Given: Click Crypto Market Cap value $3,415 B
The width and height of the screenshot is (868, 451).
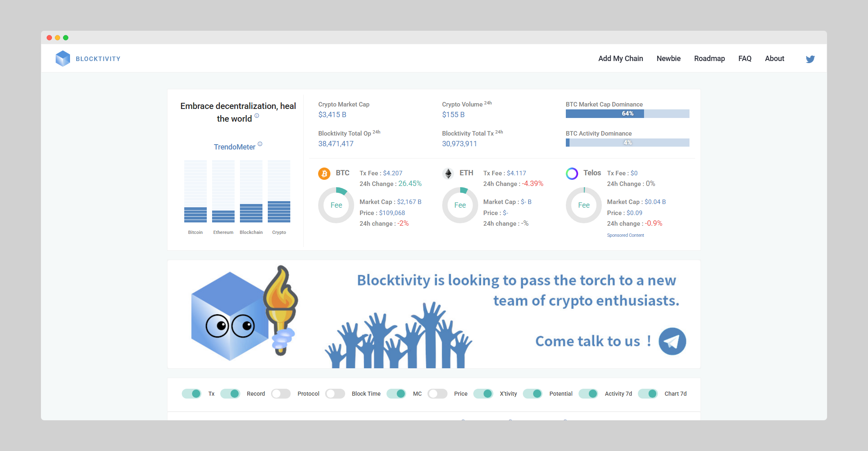Looking at the screenshot, I should coord(332,115).
